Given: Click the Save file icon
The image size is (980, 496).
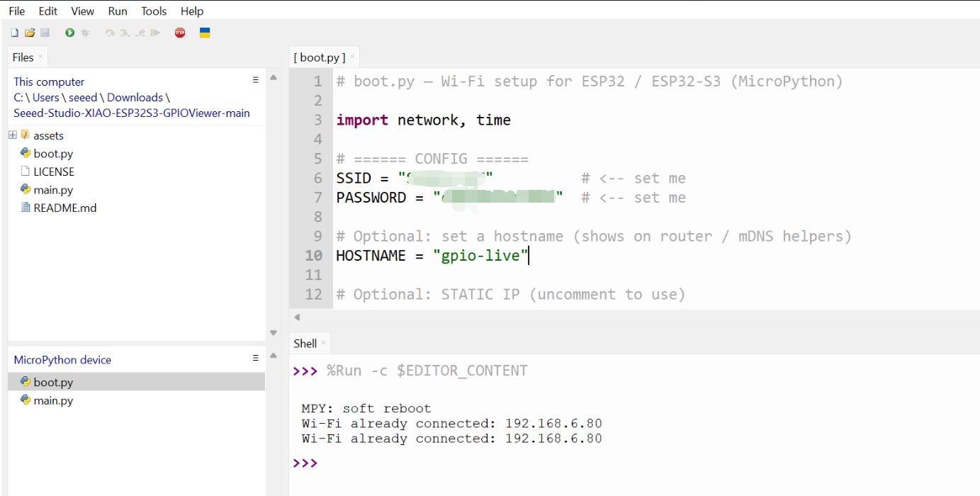Looking at the screenshot, I should [x=45, y=33].
